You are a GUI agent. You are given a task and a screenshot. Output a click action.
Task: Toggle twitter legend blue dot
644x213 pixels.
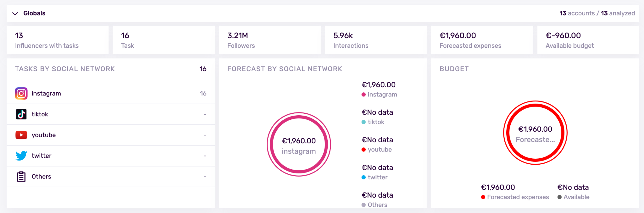(x=364, y=177)
